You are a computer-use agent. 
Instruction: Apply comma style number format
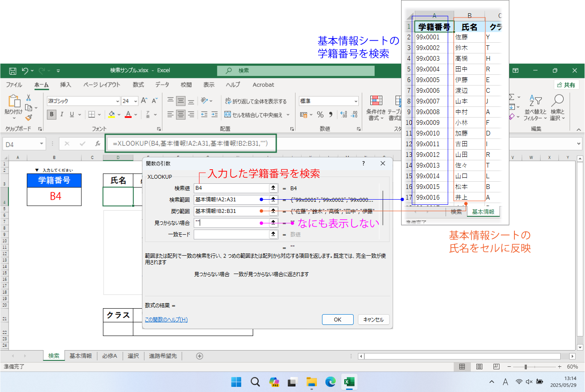331,115
